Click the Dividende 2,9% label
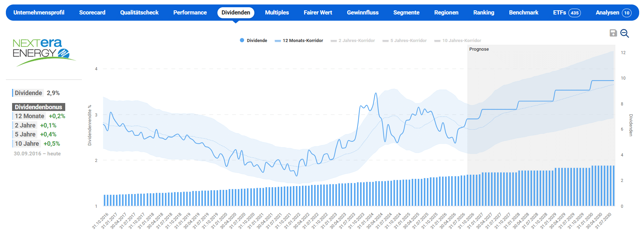Screen dimensions: 644x235 [x=36, y=93]
